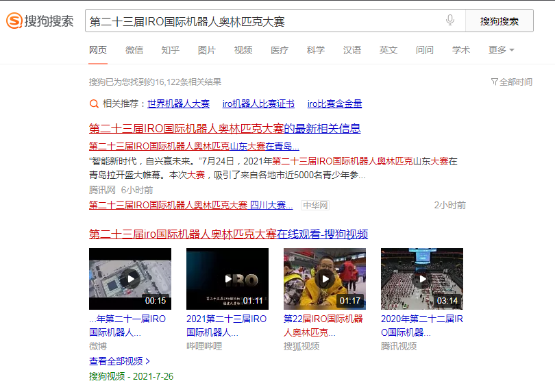Play the 01:11 IRO video thumbnail
Image resolution: width=555 pixels, height=392 pixels.
(x=227, y=279)
